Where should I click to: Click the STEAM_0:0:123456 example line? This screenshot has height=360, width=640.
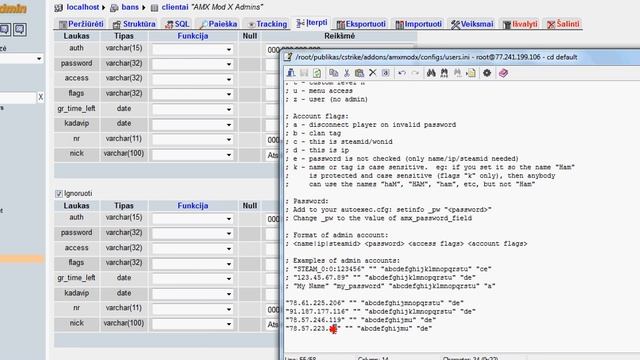[x=388, y=269]
